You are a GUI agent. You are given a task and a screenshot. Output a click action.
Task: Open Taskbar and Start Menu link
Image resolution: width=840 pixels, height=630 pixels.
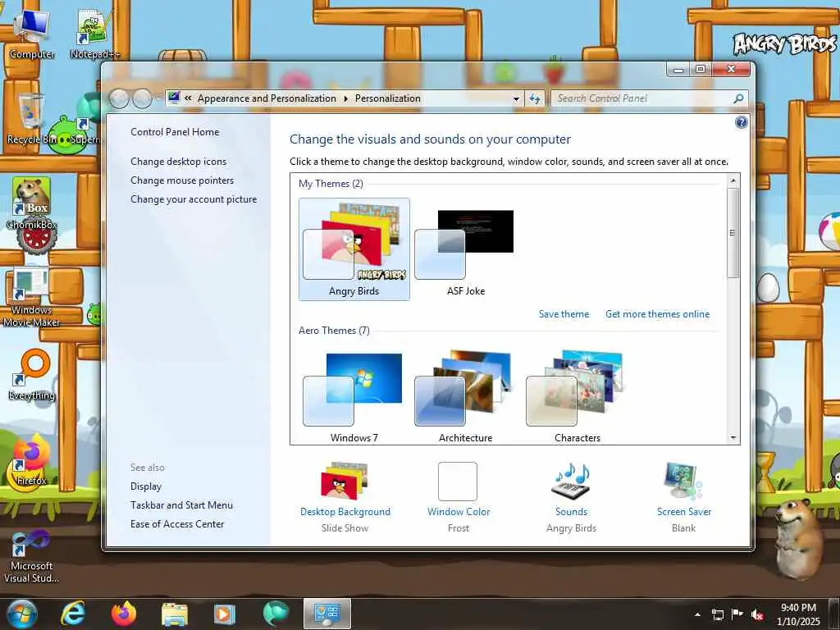coord(181,505)
